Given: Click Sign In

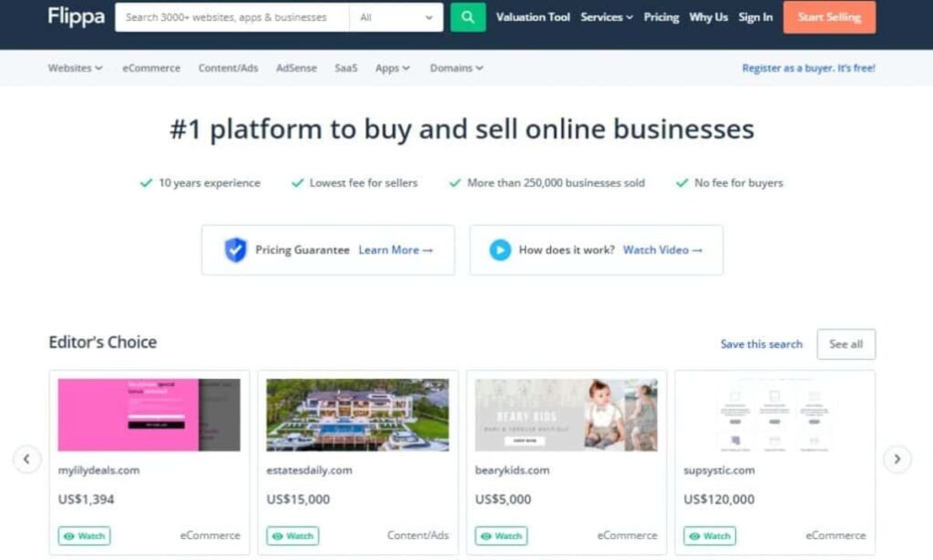Looking at the screenshot, I should click(x=755, y=17).
